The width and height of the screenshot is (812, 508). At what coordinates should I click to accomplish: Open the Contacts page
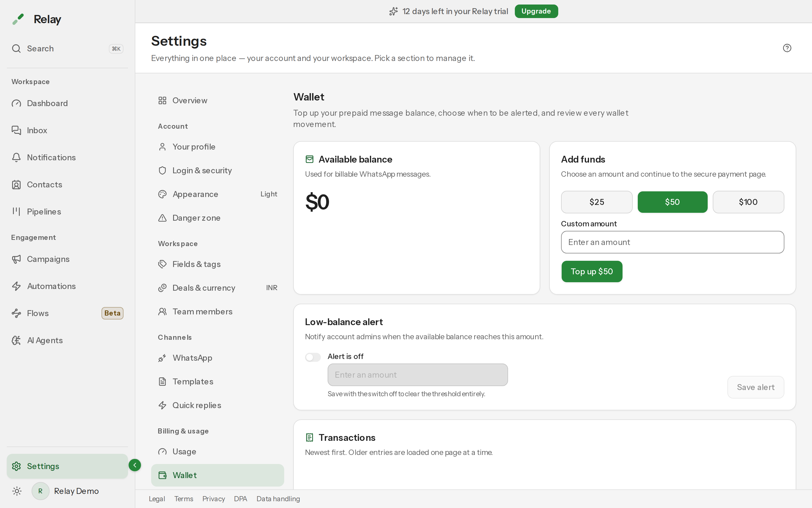click(x=67, y=185)
